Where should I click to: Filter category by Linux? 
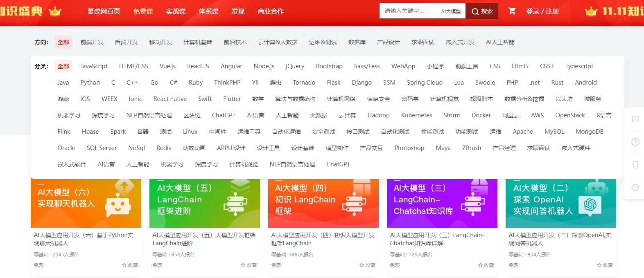pos(190,132)
